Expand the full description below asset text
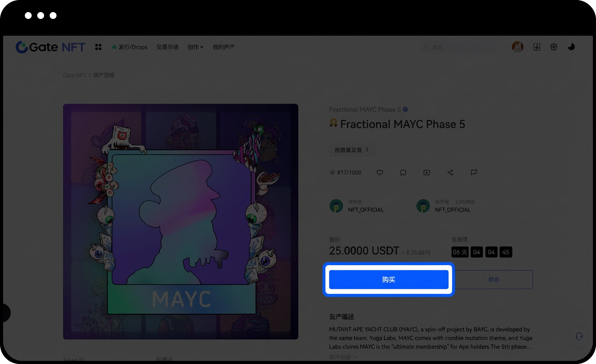 point(343,357)
